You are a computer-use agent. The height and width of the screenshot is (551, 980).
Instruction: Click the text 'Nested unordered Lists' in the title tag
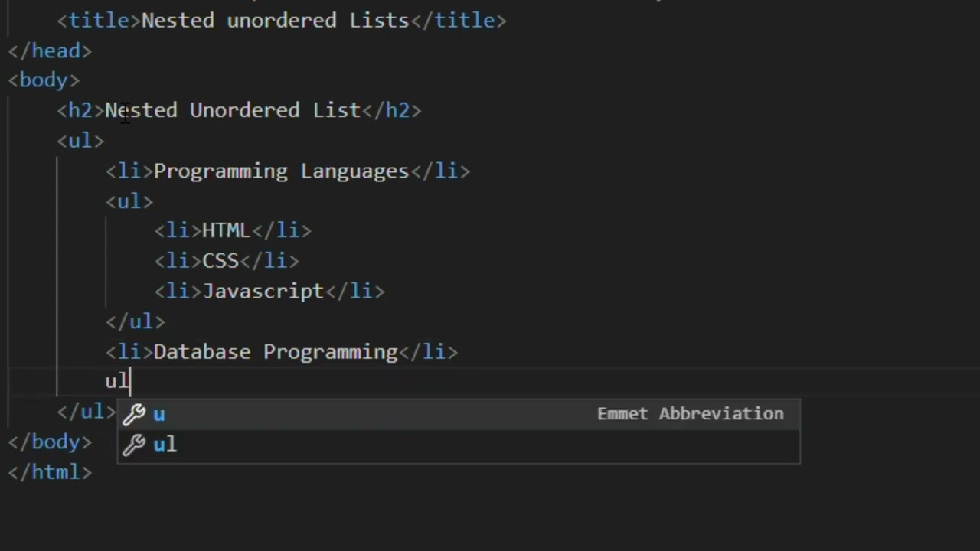pyautogui.click(x=275, y=21)
